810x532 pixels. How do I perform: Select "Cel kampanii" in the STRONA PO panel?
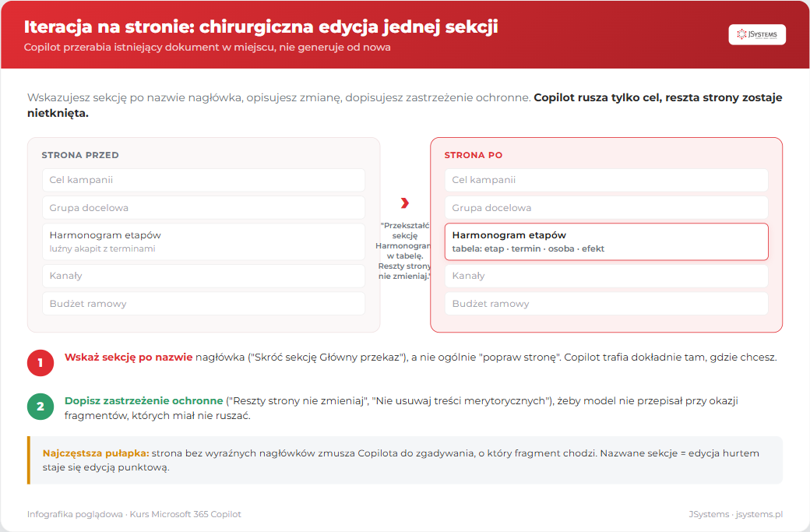pyautogui.click(x=607, y=180)
